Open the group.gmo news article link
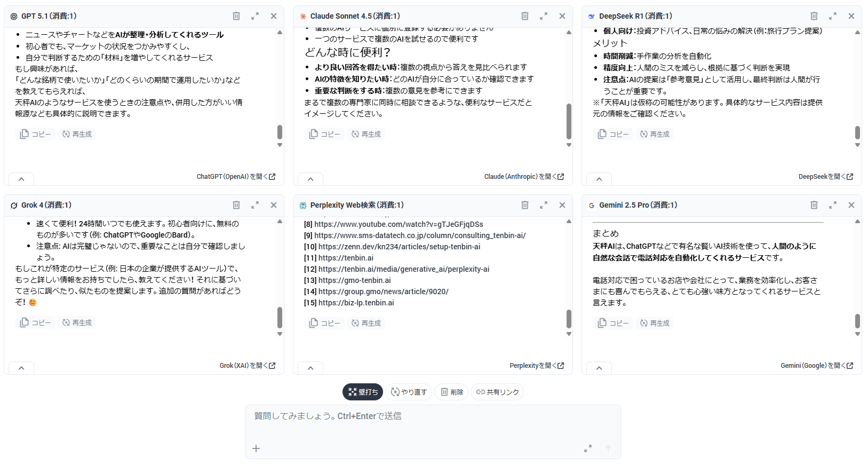 pyautogui.click(x=383, y=291)
